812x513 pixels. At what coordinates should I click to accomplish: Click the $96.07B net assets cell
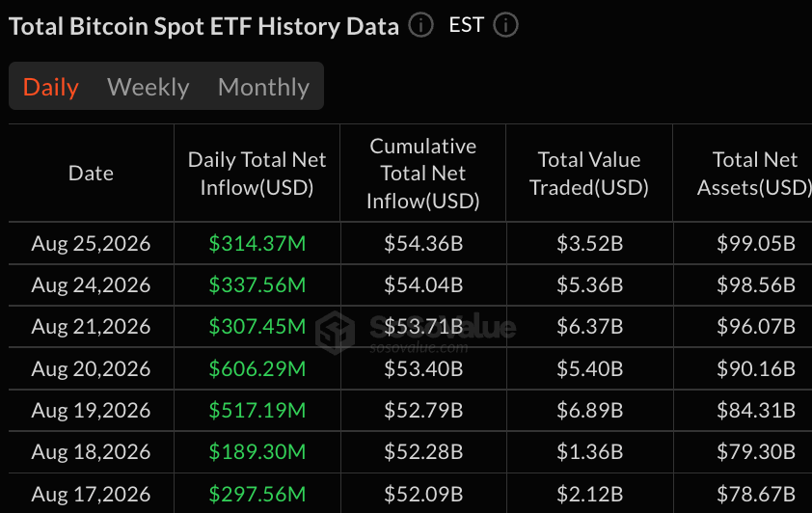pos(756,327)
